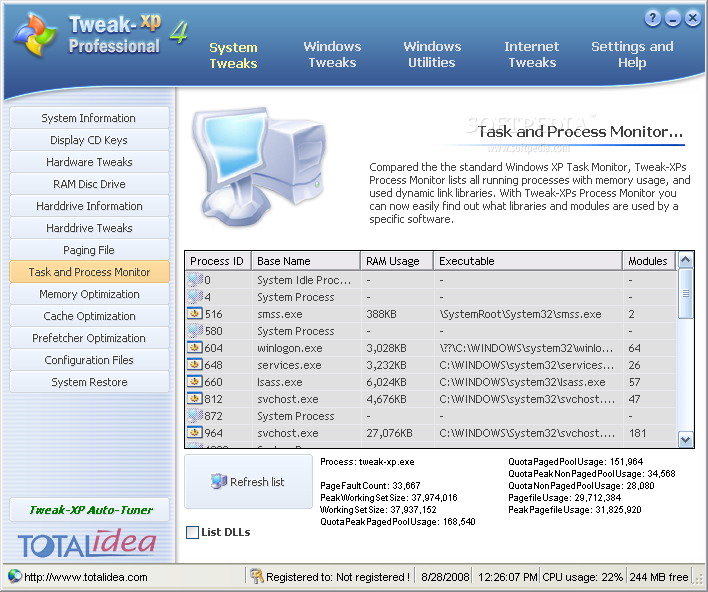Image resolution: width=708 pixels, height=592 pixels.
Task: Open the Windows Utilities tab
Action: point(432,55)
